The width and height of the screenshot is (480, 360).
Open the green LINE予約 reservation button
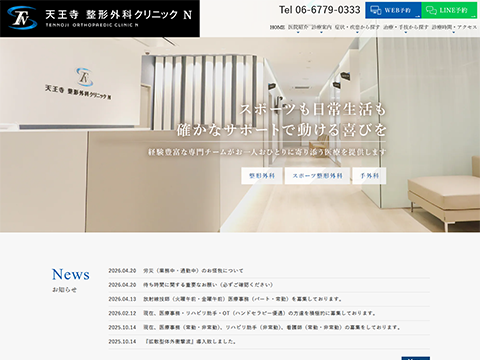click(x=449, y=10)
